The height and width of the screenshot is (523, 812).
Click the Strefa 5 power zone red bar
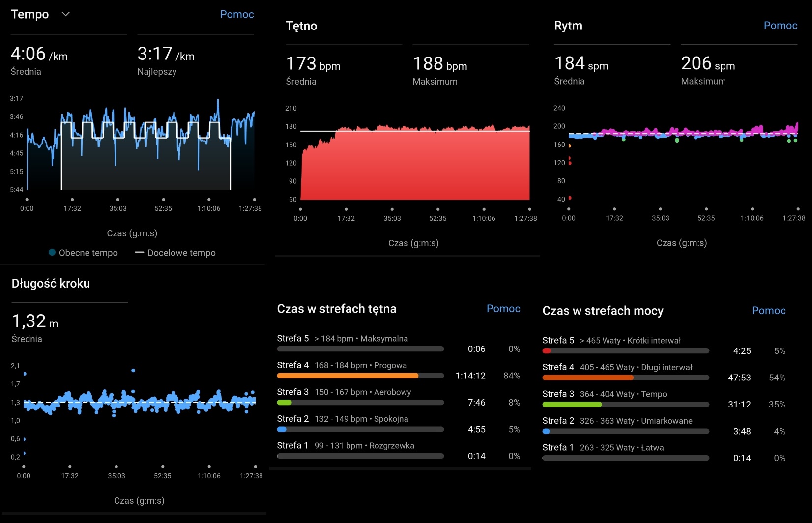[547, 351]
